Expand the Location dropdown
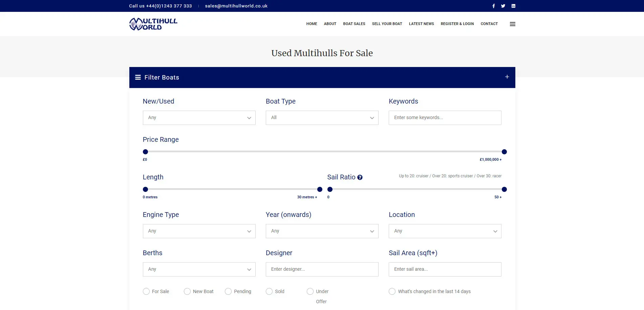644x310 pixels. [x=445, y=231]
